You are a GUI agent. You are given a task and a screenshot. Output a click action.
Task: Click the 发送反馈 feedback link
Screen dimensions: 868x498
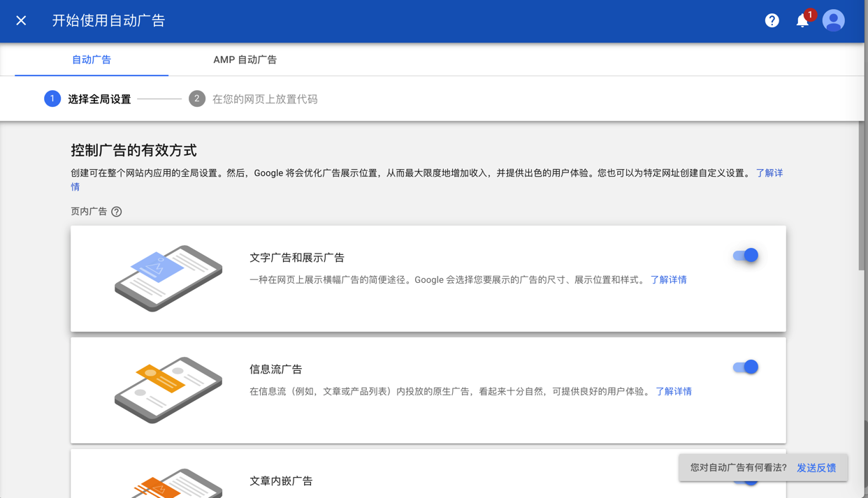[x=816, y=467]
